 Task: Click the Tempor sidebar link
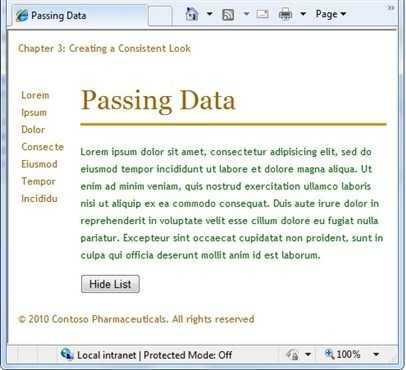[38, 182]
